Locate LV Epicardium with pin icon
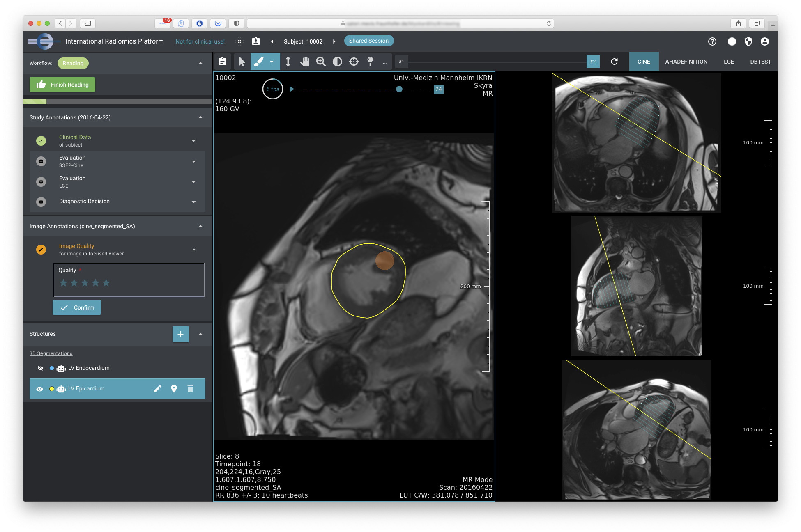The height and width of the screenshot is (532, 801). (174, 389)
